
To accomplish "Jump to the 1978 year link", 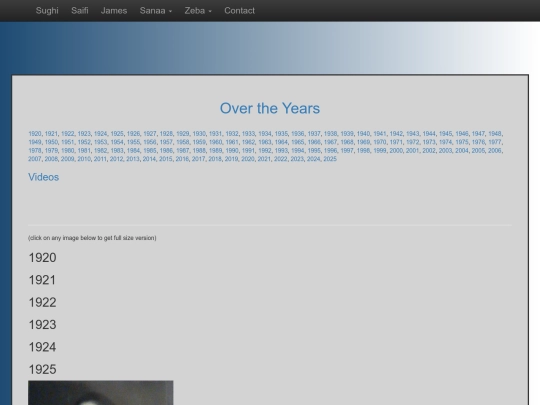I will pyautogui.click(x=34, y=150).
